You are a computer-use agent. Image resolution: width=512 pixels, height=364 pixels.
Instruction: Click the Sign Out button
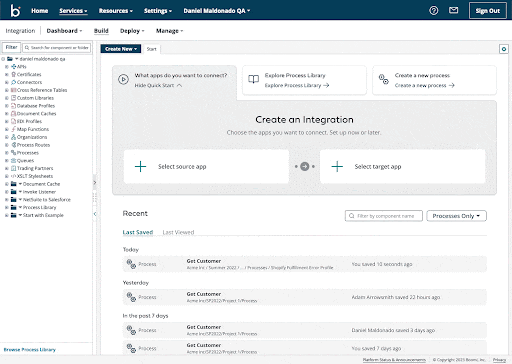[487, 11]
